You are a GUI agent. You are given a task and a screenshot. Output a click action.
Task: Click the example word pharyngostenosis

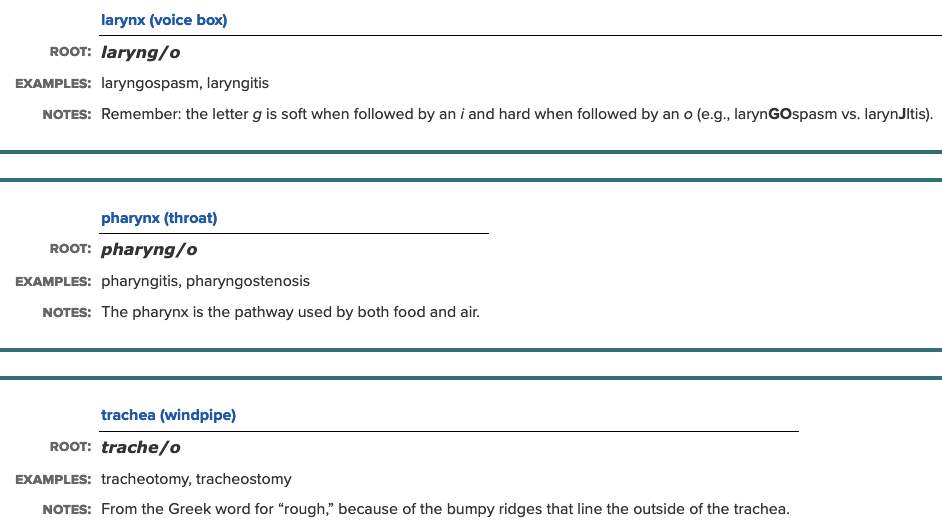[248, 281]
